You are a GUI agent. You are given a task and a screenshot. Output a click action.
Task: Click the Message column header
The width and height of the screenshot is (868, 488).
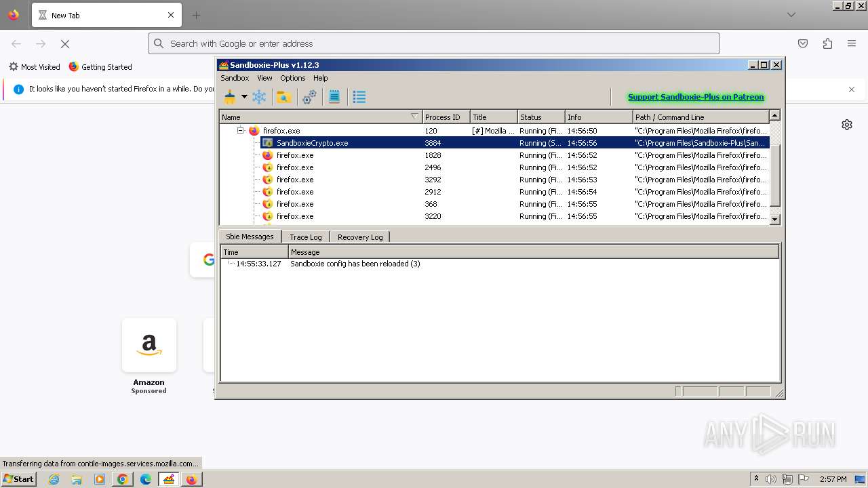click(x=534, y=251)
